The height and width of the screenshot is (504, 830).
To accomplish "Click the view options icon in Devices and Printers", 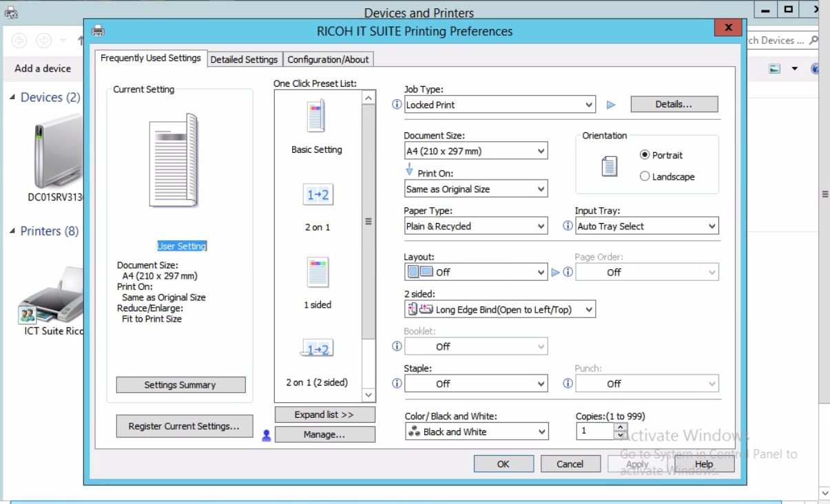I will pos(775,69).
